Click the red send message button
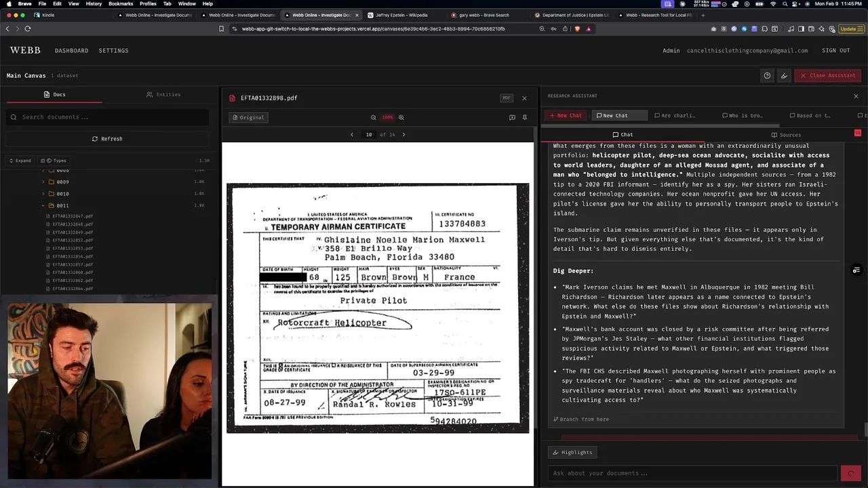Viewport: 868px width, 488px height. [851, 473]
